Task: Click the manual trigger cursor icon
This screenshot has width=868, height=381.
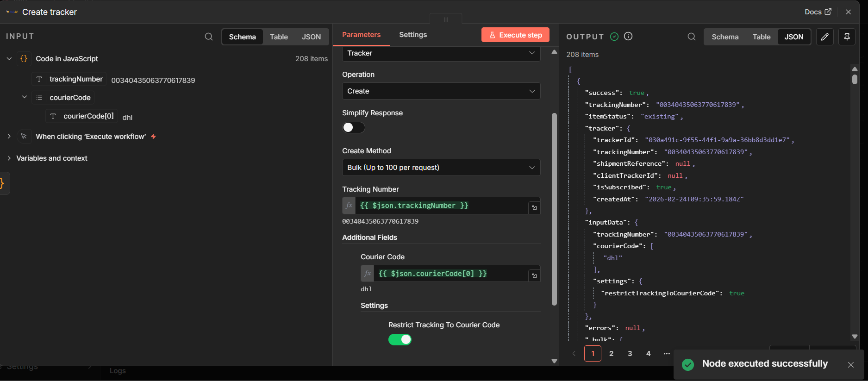Action: tap(24, 136)
